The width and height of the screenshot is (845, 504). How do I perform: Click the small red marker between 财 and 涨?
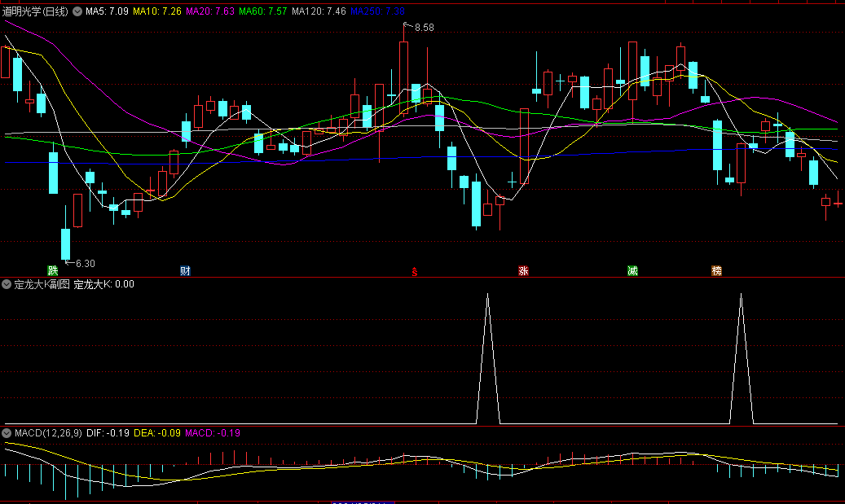coord(414,272)
